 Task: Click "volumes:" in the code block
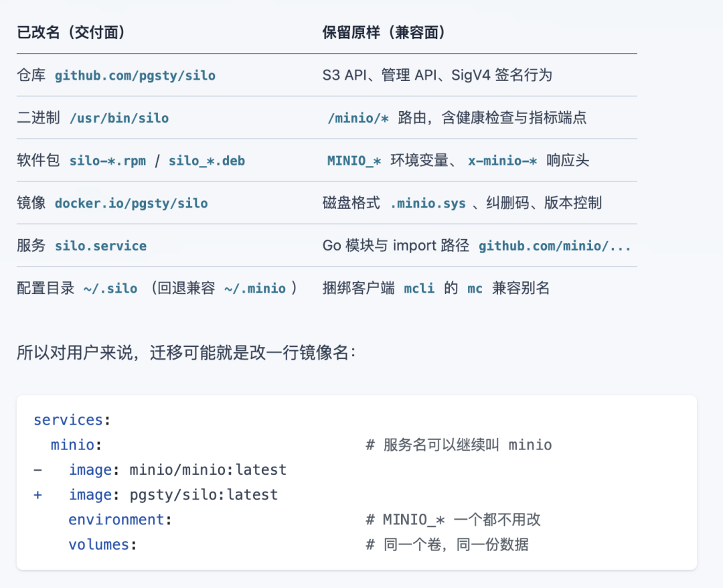[x=102, y=544]
